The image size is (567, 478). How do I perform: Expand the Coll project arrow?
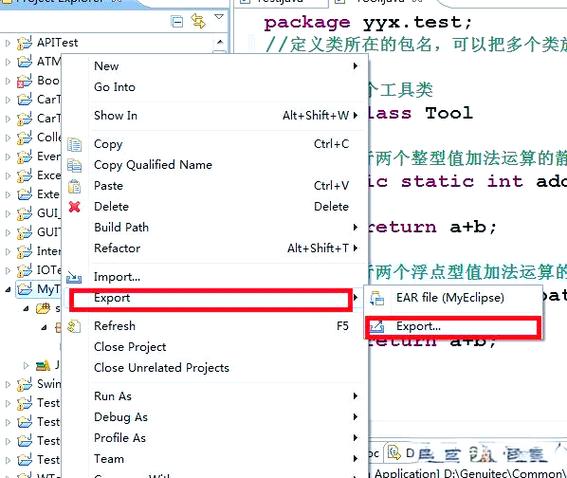coord(8,138)
